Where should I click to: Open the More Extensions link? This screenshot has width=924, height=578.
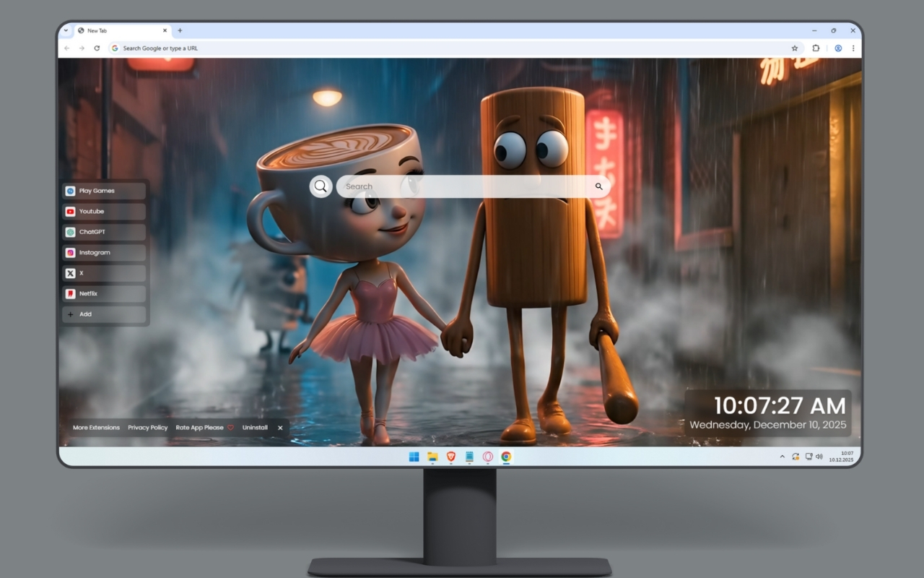click(96, 428)
